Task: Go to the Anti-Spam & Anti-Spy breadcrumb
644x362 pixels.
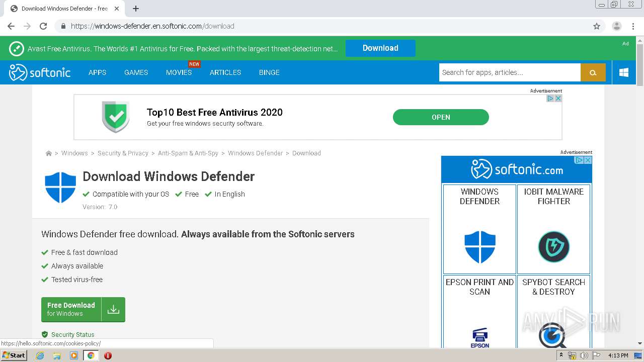Action: tap(188, 153)
